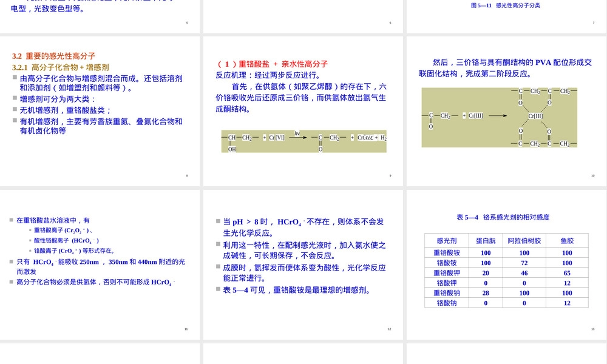Open the slide about 重铬酸盐 + 亲水性高分子
Screen dimensions: 607x364
pos(303,111)
